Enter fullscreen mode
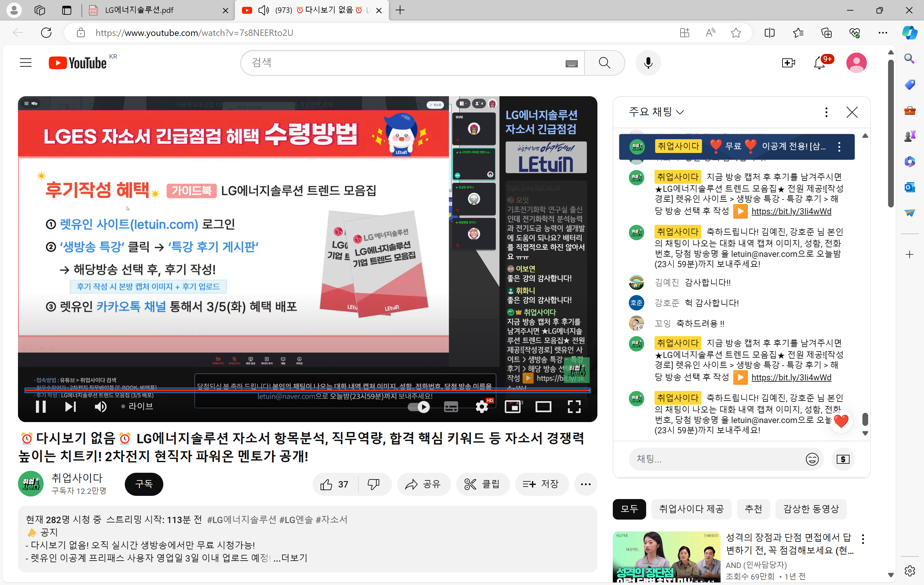Viewport: 924px width, 585px height. pos(574,407)
